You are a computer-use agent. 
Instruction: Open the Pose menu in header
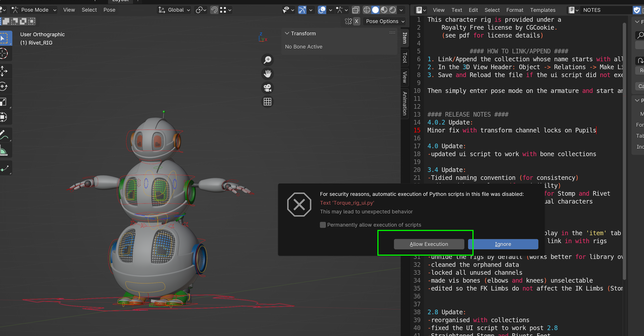[109, 10]
